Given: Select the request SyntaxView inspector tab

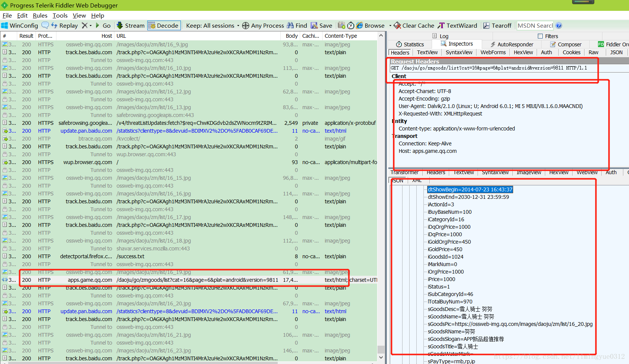Looking at the screenshot, I should click(x=459, y=52).
